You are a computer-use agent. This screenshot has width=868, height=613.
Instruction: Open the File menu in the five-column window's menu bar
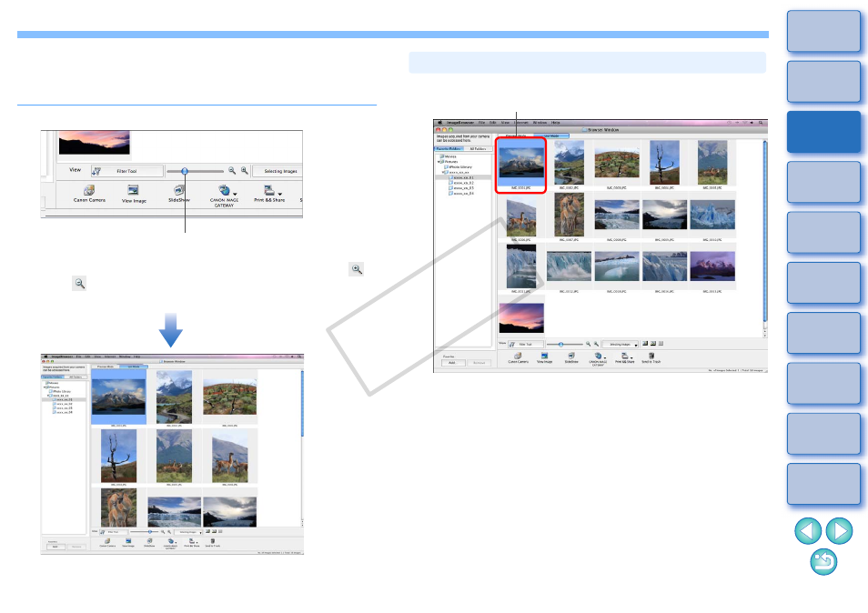click(481, 123)
